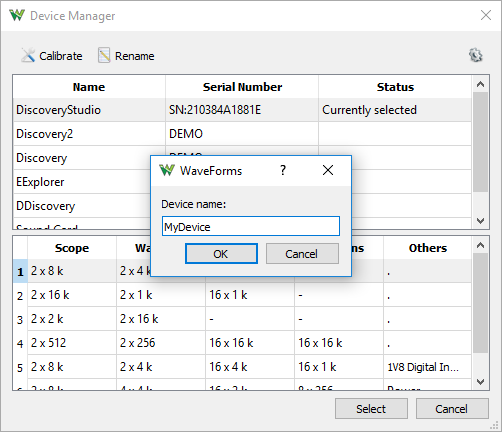Viewport: 502px width, 432px height.
Task: Click the DEMO serial for Discovery2
Action: point(242,134)
